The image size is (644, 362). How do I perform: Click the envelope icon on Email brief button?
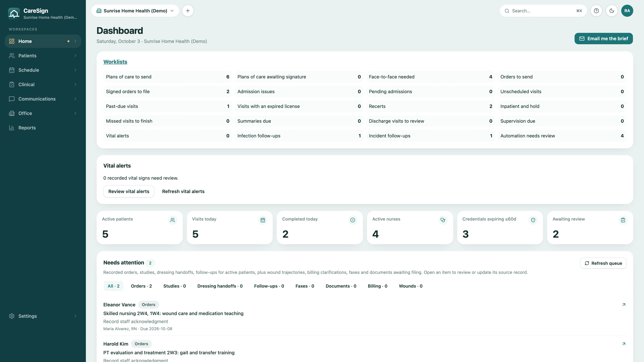click(582, 39)
